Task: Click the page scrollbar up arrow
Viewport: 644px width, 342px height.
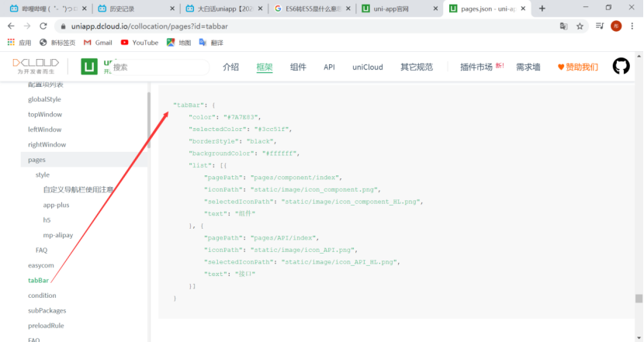Action: (639, 56)
